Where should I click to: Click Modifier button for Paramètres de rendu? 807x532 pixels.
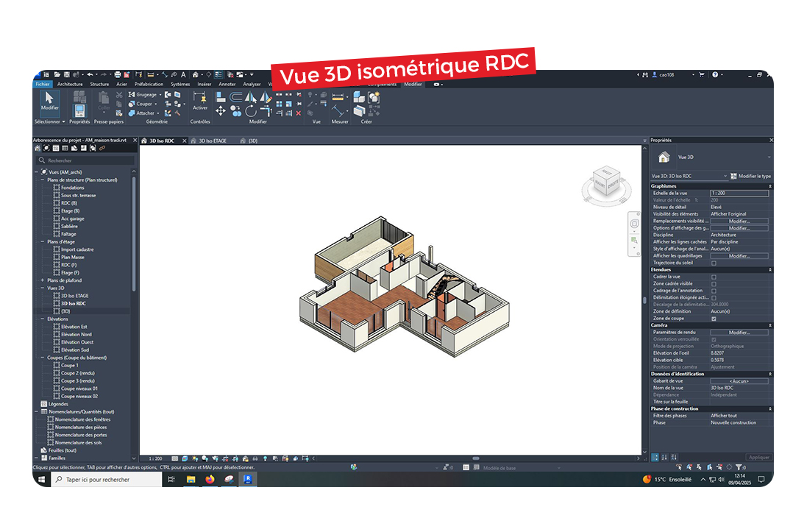pyautogui.click(x=739, y=333)
